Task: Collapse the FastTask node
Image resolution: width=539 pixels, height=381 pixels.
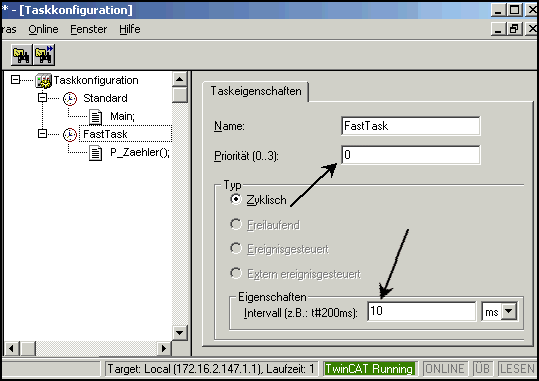Action: [42, 133]
